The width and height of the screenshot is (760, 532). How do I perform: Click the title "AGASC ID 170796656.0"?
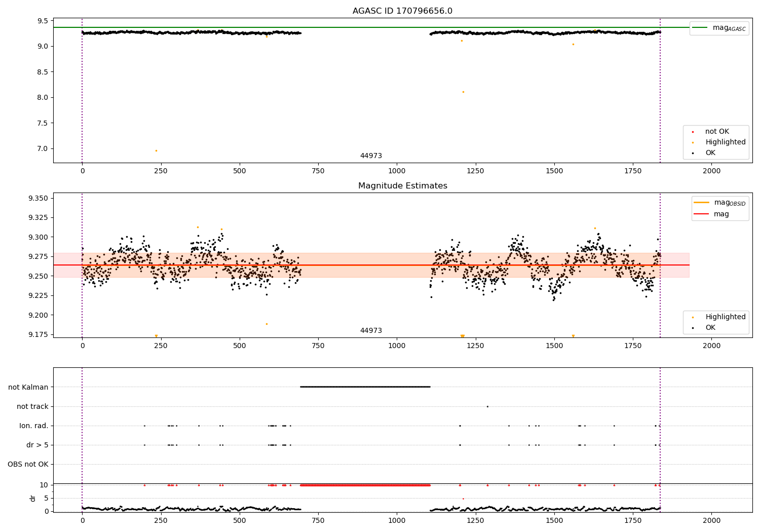click(402, 11)
